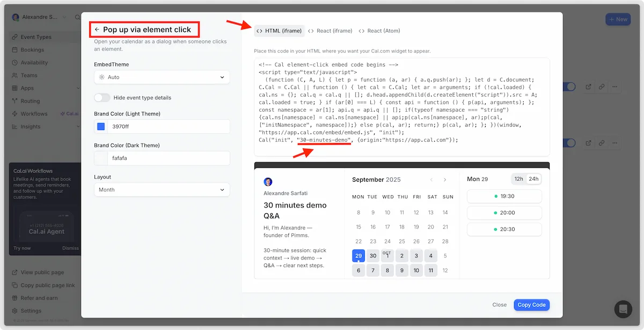Click Alexandre Sarfati avatar in preview
The width and height of the screenshot is (644, 330).
click(x=268, y=182)
